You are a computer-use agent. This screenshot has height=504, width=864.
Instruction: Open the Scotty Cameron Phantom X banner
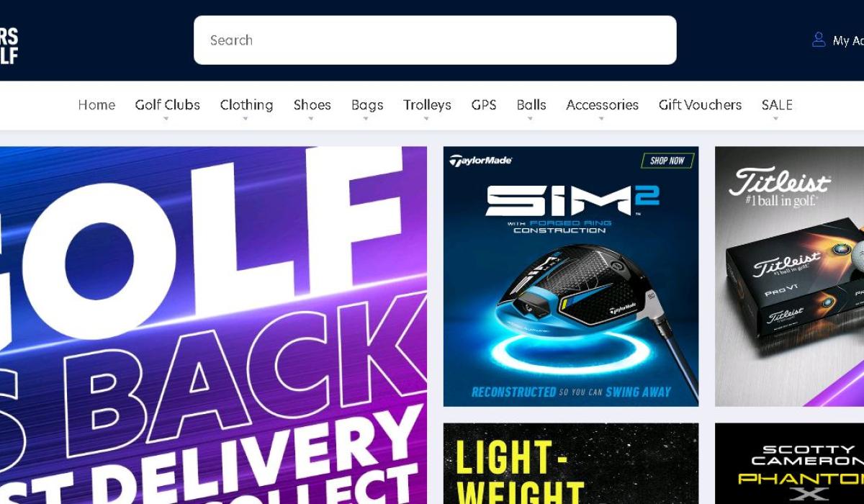point(789,464)
